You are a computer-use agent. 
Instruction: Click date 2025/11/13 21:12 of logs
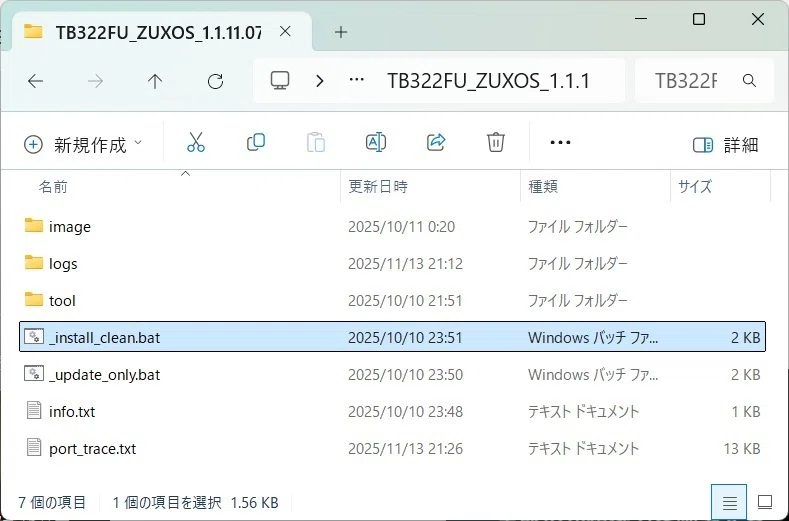pos(405,263)
